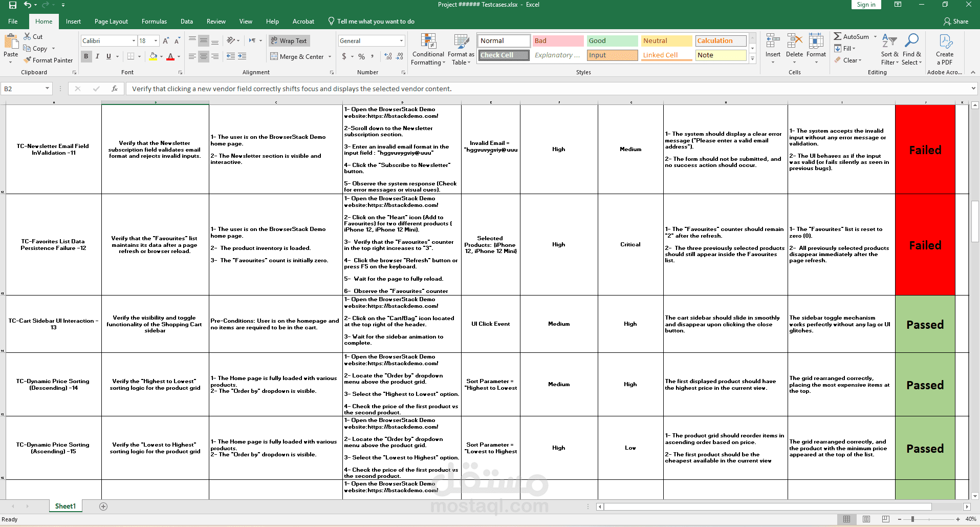Switch to Page Layout view in status bar
This screenshot has width=980, height=527.
pyautogui.click(x=866, y=519)
